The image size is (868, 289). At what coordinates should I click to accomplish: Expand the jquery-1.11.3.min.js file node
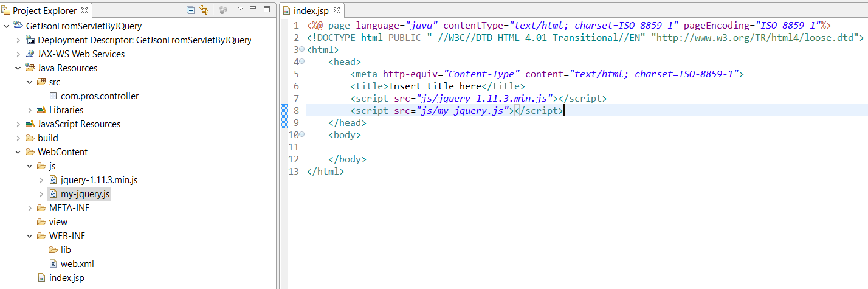(x=41, y=180)
